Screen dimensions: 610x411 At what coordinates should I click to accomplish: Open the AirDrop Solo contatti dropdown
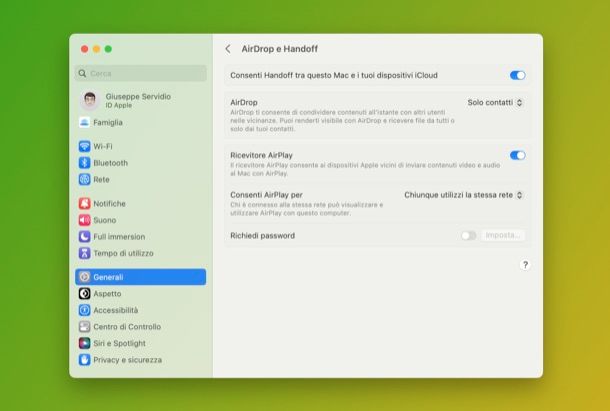click(495, 102)
